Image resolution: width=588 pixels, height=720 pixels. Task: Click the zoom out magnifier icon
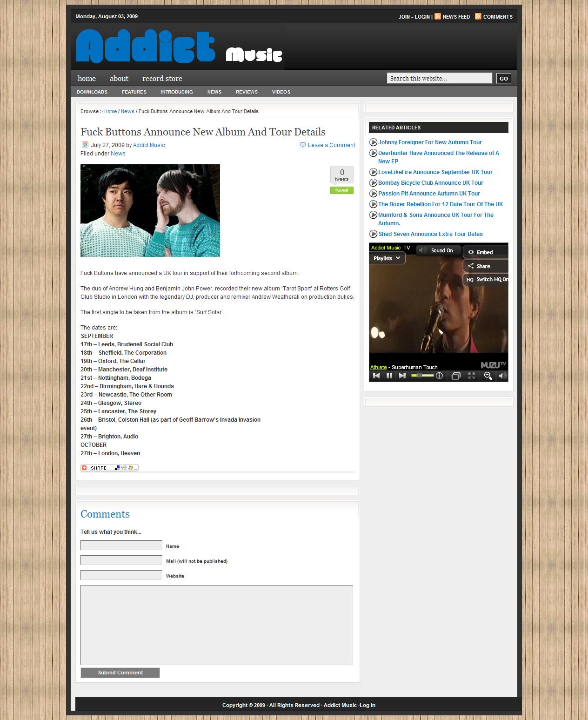[x=488, y=376]
